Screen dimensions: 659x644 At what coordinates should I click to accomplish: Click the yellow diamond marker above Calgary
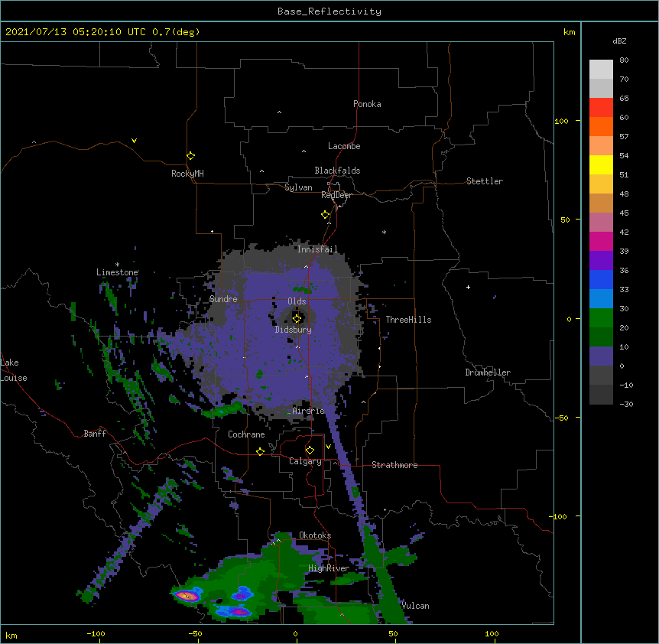click(x=310, y=450)
